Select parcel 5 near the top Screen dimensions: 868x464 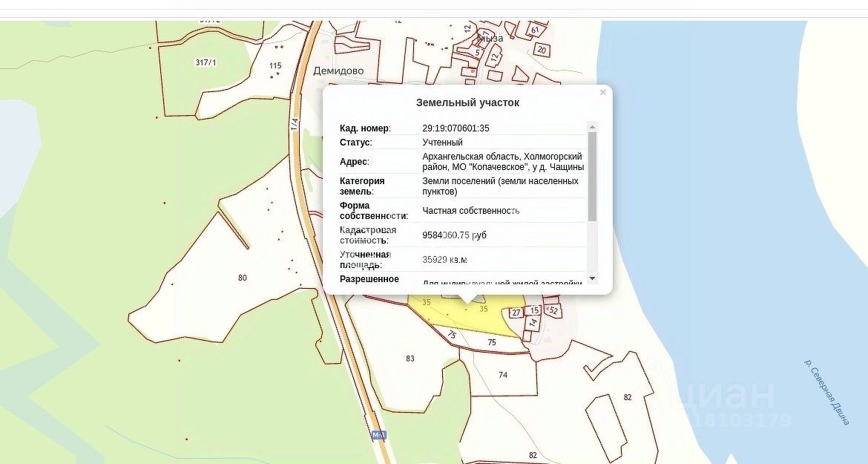(476, 53)
